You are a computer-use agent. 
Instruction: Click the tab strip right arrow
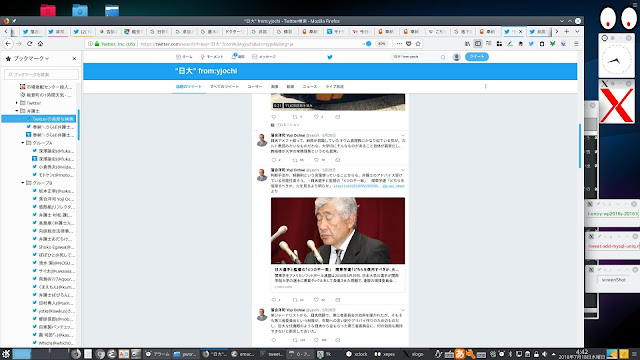(x=557, y=31)
